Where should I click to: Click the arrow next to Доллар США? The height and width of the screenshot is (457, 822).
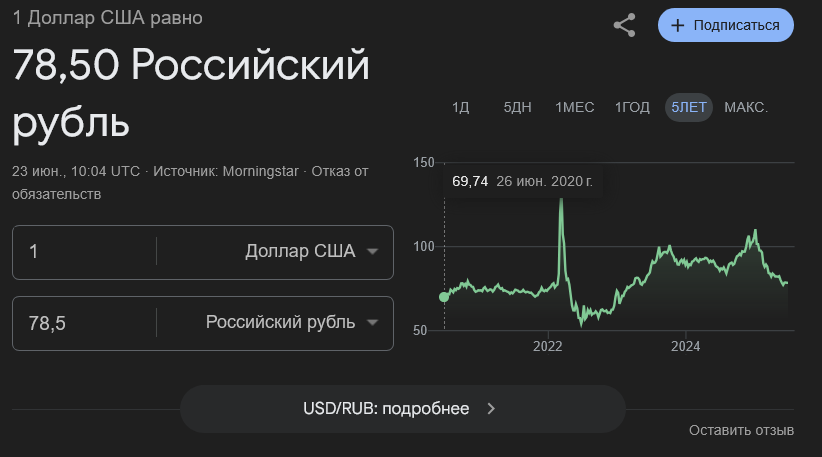372,252
